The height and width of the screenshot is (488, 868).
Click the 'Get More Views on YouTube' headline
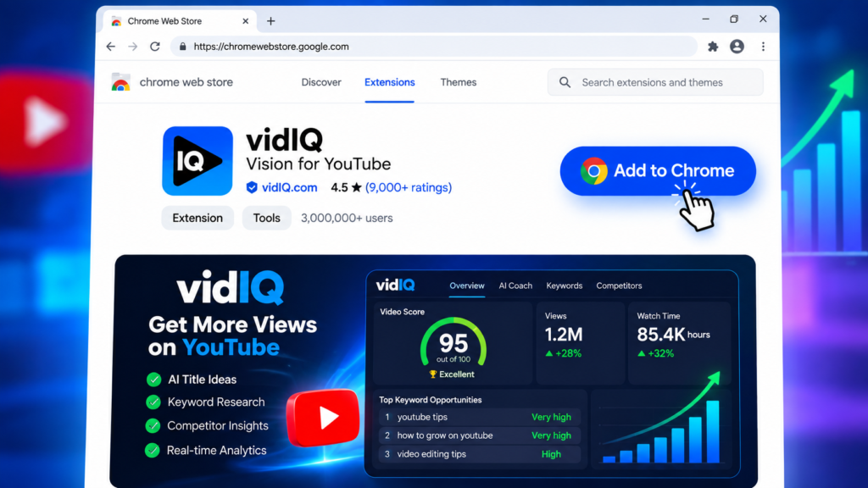tap(232, 335)
